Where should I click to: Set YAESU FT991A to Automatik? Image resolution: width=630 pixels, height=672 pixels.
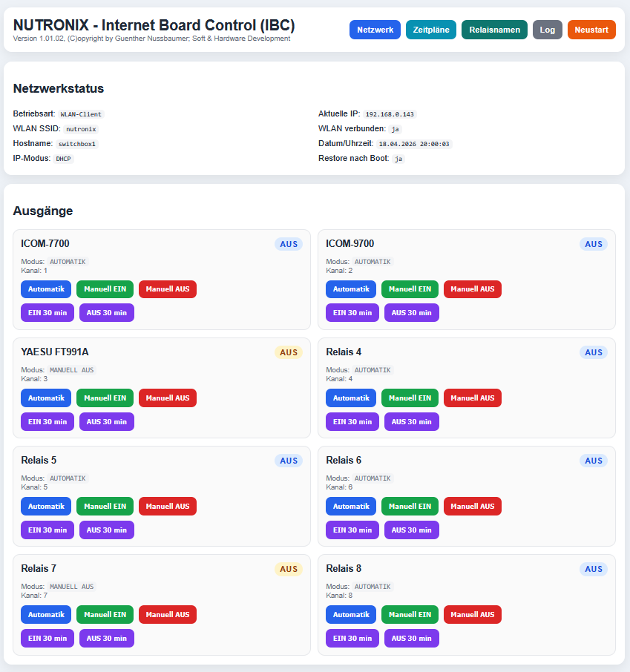(x=46, y=398)
